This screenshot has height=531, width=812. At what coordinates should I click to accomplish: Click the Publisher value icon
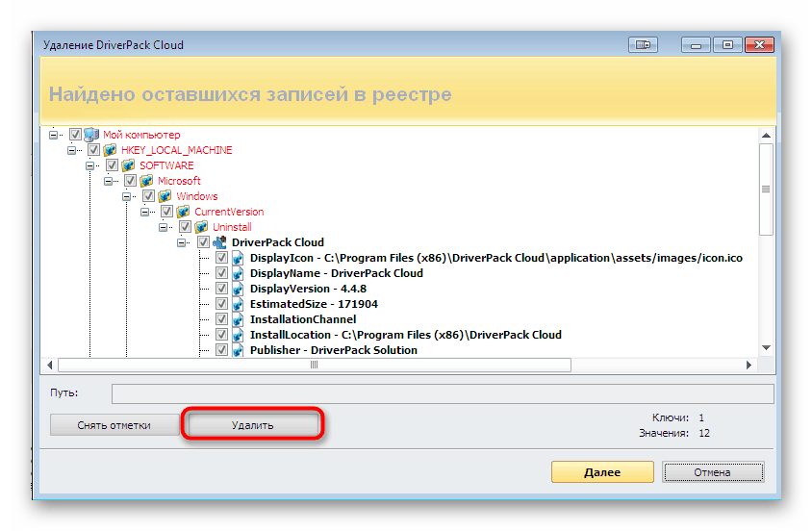[x=238, y=350]
